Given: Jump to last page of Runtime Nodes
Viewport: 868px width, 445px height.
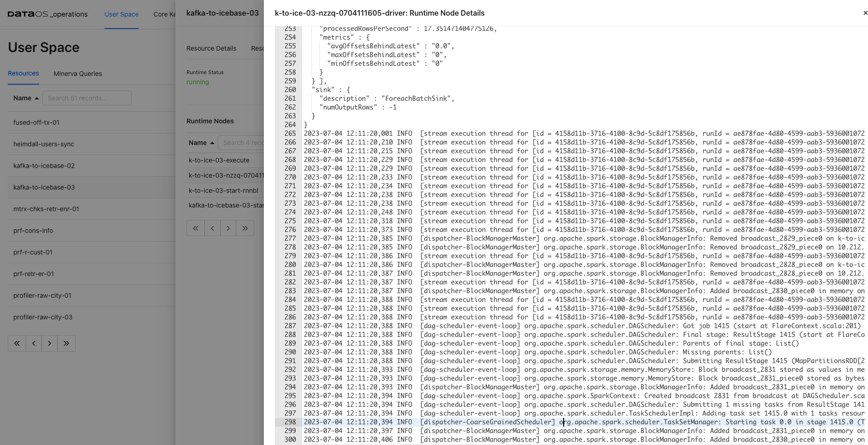Looking at the screenshot, I should click(245, 228).
